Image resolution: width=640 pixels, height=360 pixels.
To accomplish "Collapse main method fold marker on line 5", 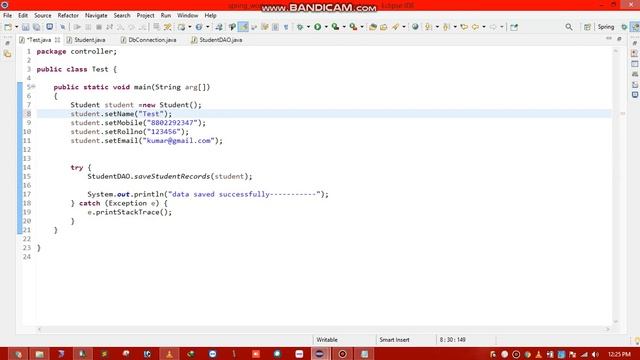I will click(x=33, y=87).
